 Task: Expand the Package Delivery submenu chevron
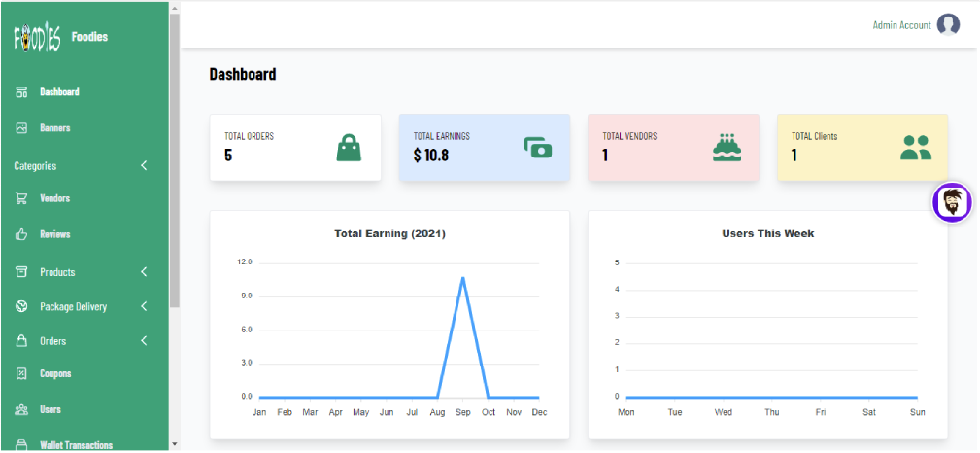(x=144, y=306)
